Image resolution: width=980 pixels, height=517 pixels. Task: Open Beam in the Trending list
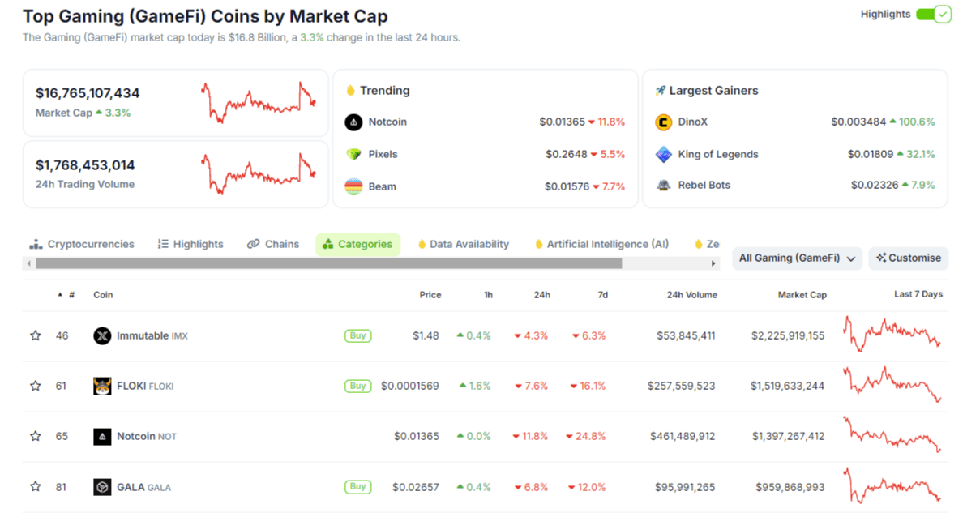click(x=382, y=186)
